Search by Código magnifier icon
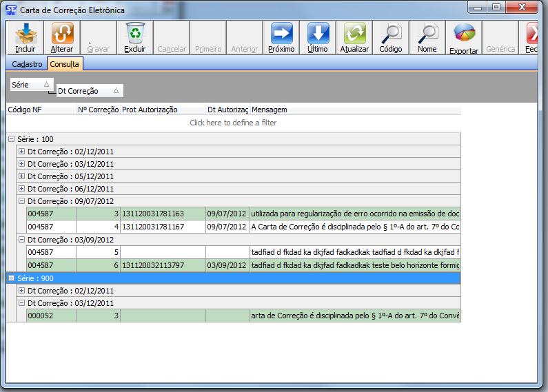This screenshot has height=392, width=548. point(391,34)
